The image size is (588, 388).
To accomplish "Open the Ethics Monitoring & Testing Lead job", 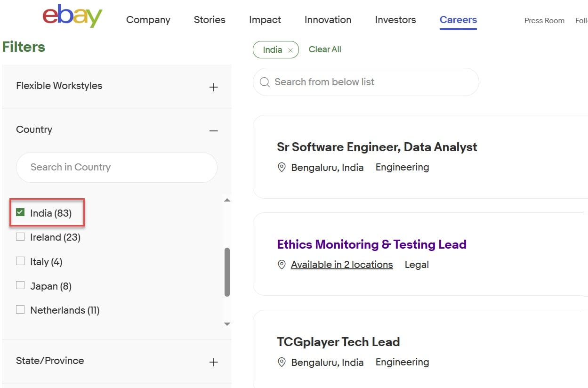I will pyautogui.click(x=371, y=244).
